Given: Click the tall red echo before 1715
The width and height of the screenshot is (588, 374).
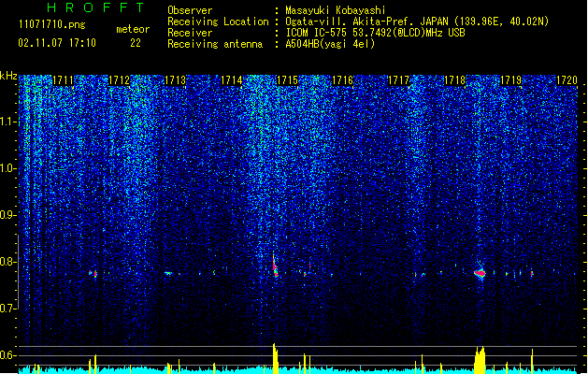Looking at the screenshot, I should (275, 266).
